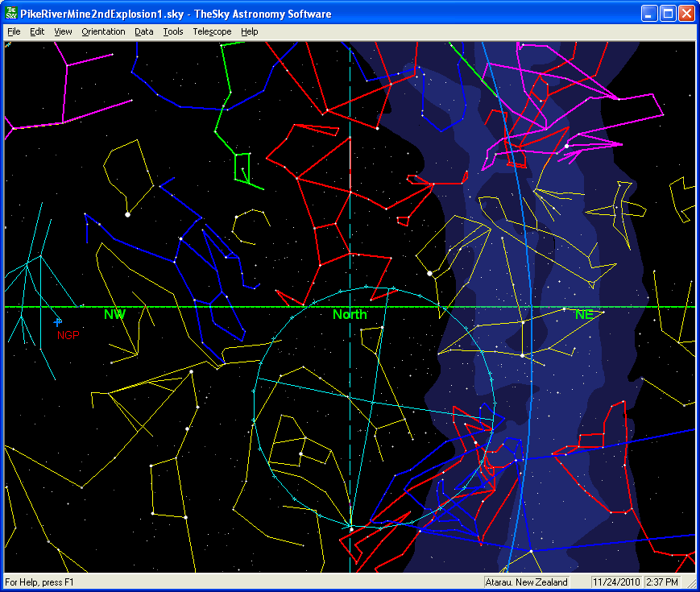Close TheSky Astronomy Software window
This screenshot has height=592, width=700.
686,14
